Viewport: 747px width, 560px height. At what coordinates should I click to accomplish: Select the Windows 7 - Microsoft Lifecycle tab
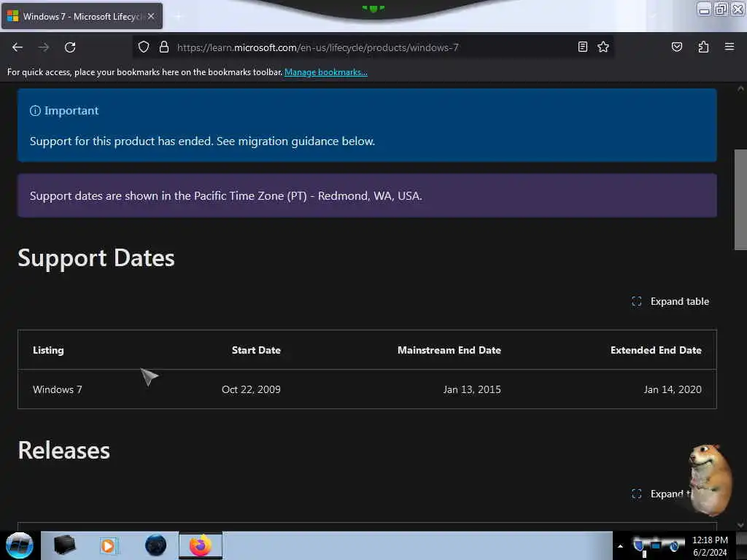point(82,16)
